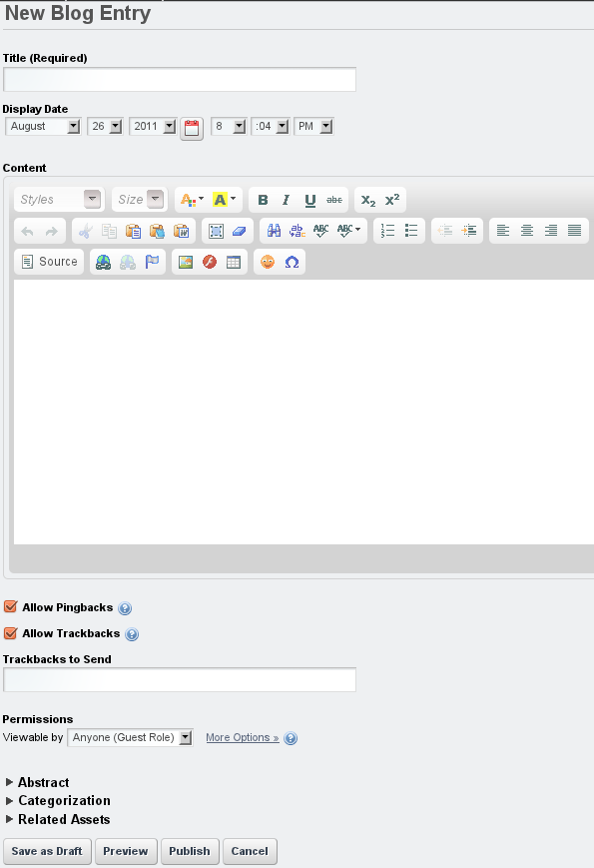Uncheck Allow Pingbacks

pos(11,606)
